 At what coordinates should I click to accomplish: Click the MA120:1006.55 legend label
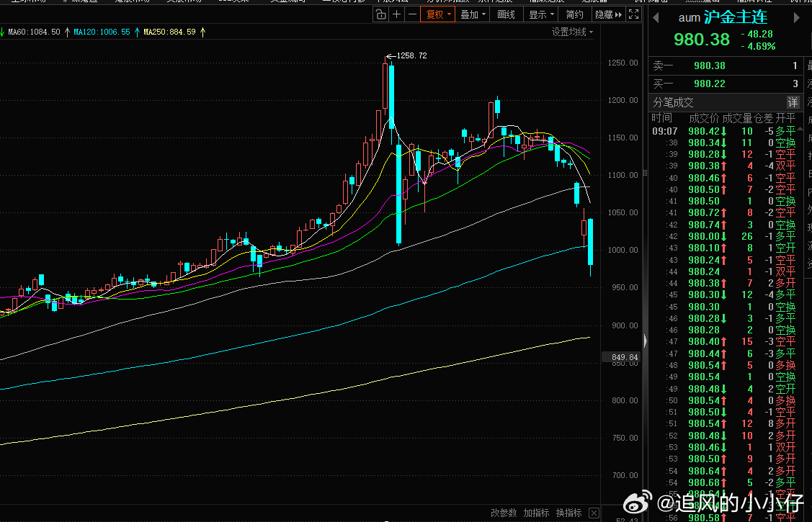coord(102,32)
